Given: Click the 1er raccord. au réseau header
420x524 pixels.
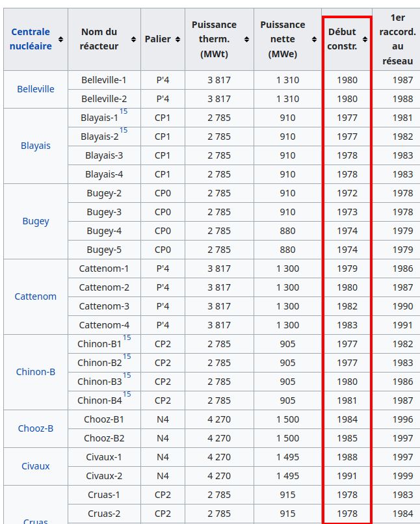Looking at the screenshot, I should tap(397, 39).
